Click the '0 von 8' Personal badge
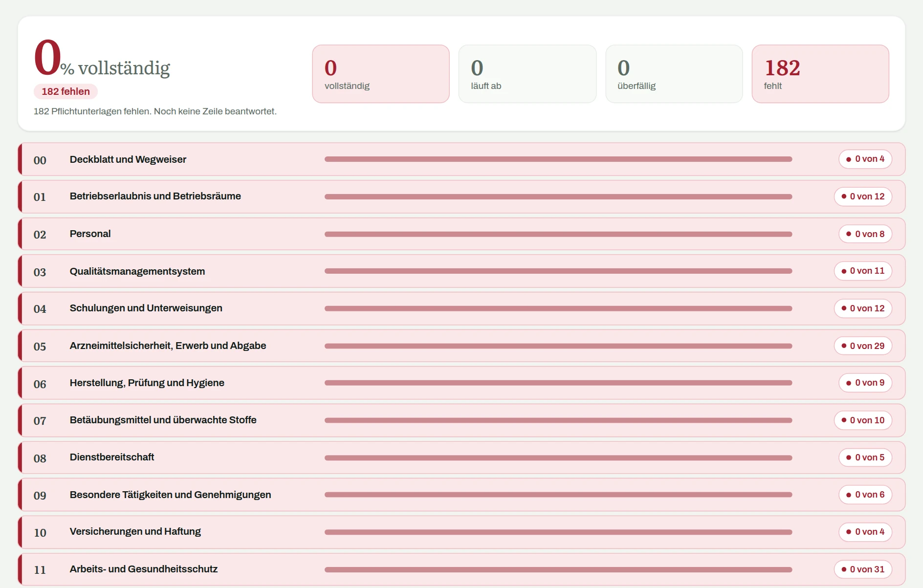The height and width of the screenshot is (588, 923). pyautogui.click(x=865, y=234)
